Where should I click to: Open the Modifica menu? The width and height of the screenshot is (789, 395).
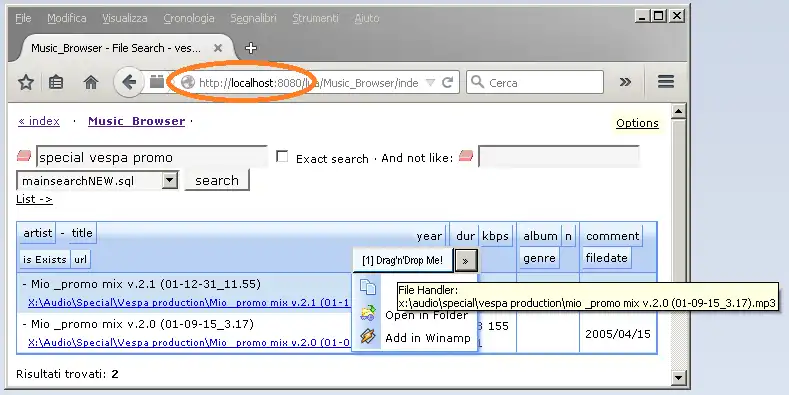[67, 19]
